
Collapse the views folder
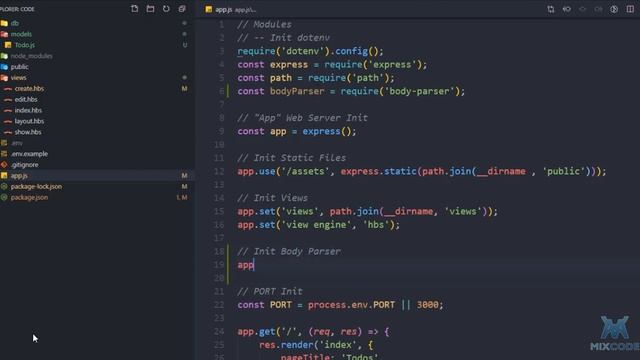pyautogui.click(x=18, y=78)
